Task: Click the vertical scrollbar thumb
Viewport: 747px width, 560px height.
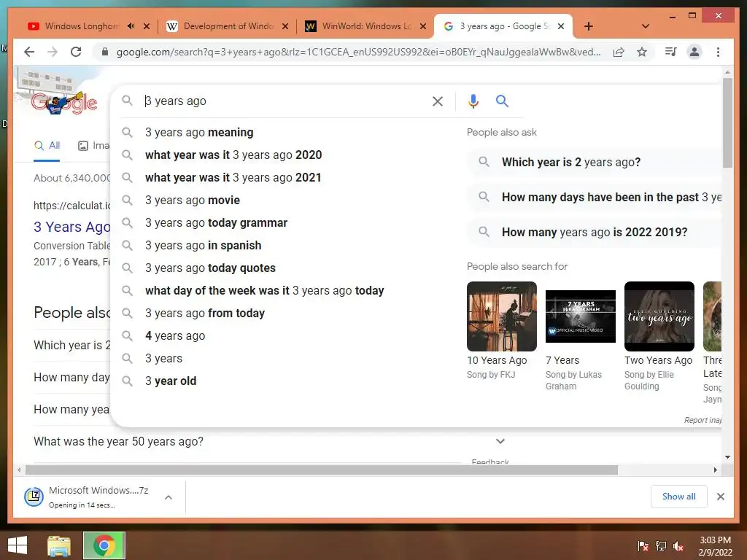Action: (x=727, y=122)
